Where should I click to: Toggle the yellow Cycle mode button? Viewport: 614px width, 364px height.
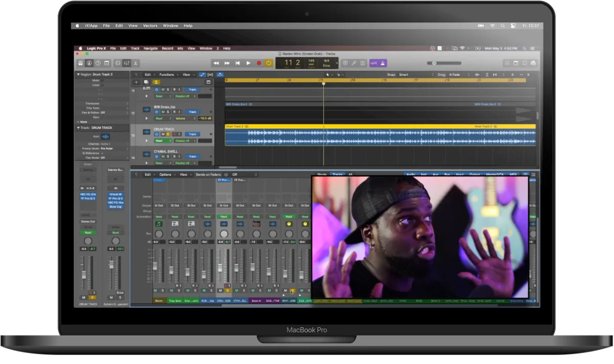tap(269, 63)
